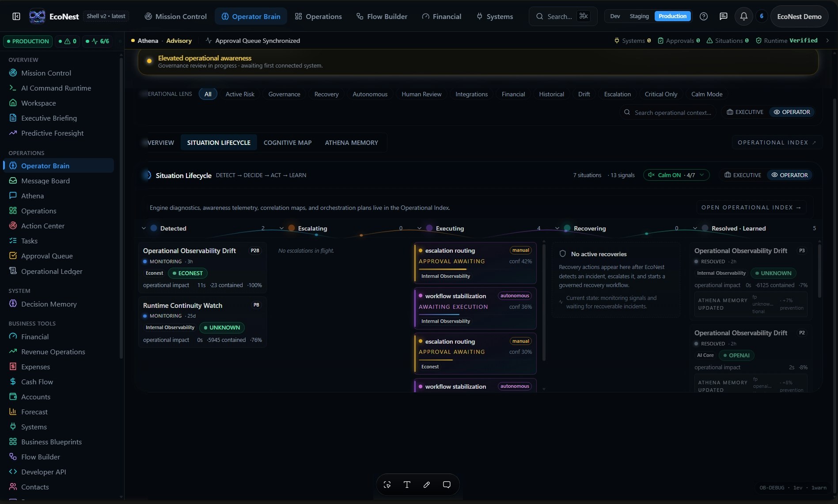The height and width of the screenshot is (504, 838).
Task: Open Forecast chart in sidebar
Action: coord(34,412)
